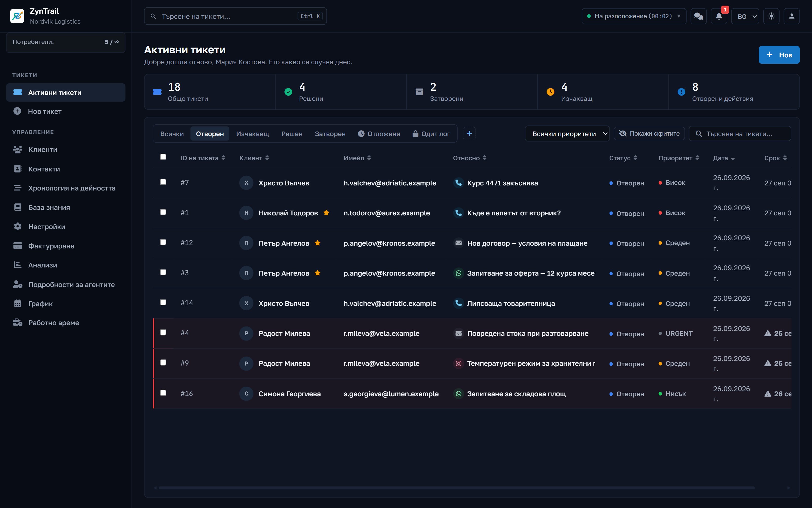Create a ticket with the Нов button
Screen dimensions: 812x508
point(779,55)
